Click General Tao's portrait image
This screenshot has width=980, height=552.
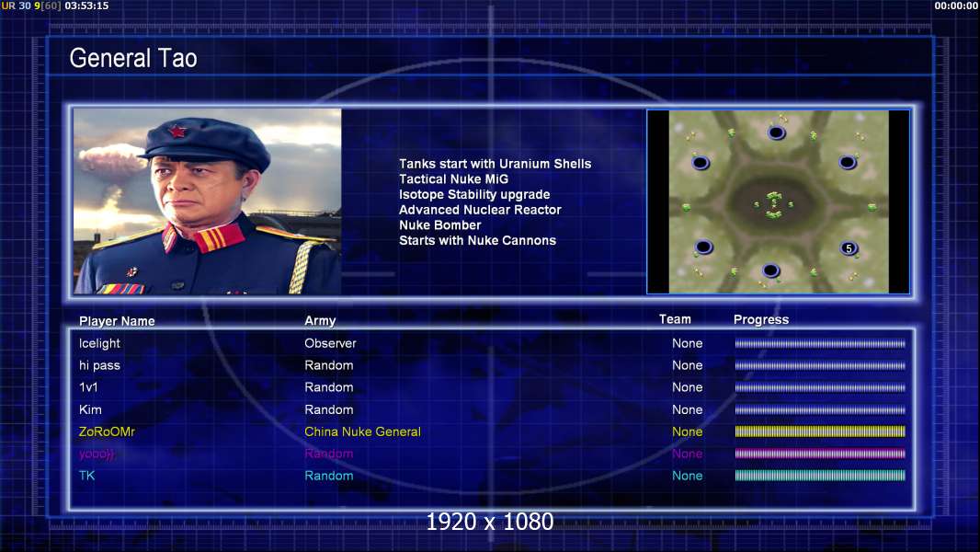coord(208,201)
